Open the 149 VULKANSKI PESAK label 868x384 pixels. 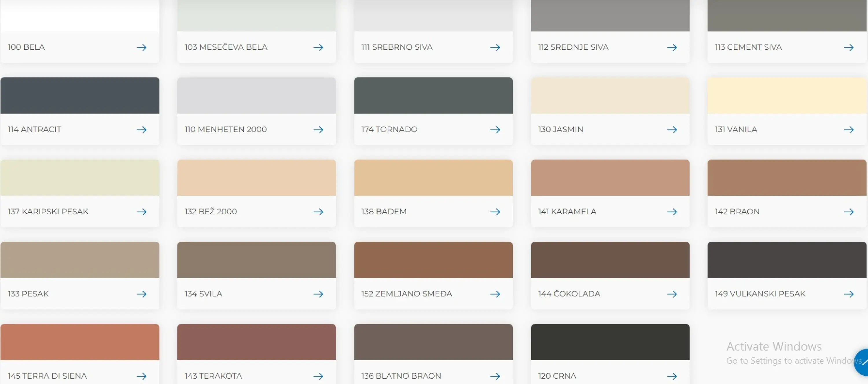[760, 294]
